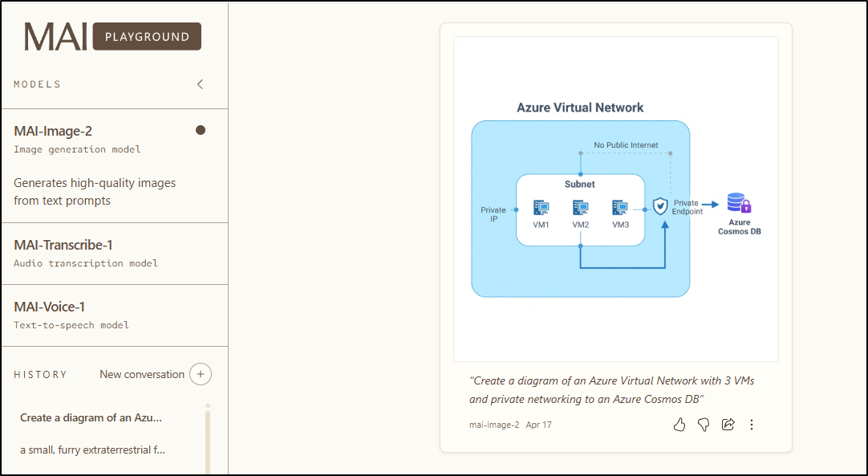Screen dimensions: 868x476
Task: Open the 'Create a diagram of an Azu...' history item
Action: [x=91, y=417]
